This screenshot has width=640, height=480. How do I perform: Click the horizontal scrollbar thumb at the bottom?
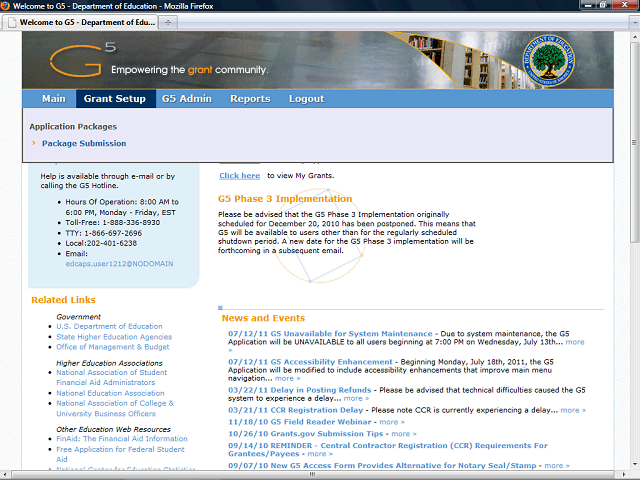(x=313, y=474)
